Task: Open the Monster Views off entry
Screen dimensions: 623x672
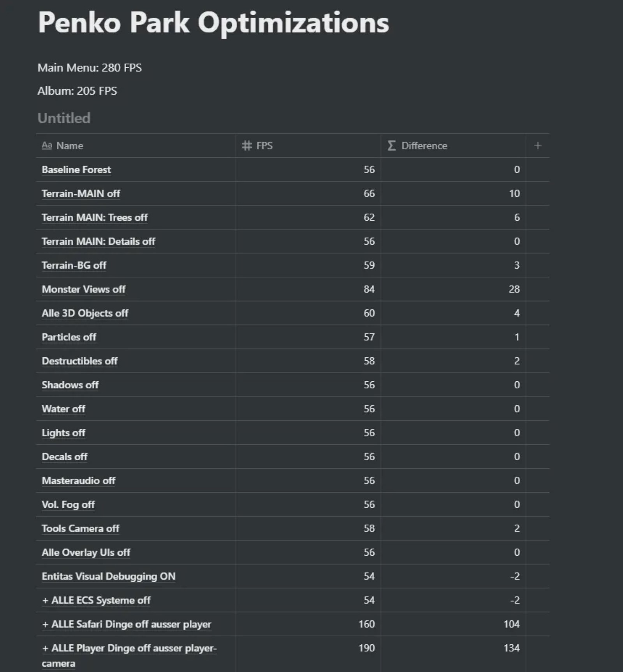Action: point(83,289)
